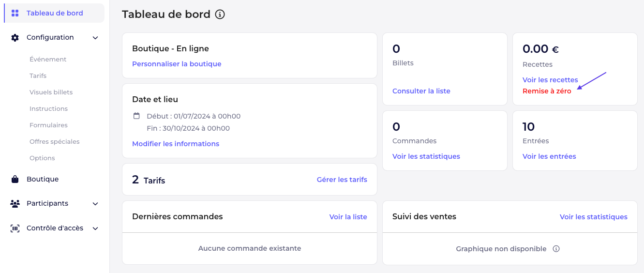The image size is (644, 273).
Task: Go to Offres spéciales in sidebar
Action: point(54,142)
